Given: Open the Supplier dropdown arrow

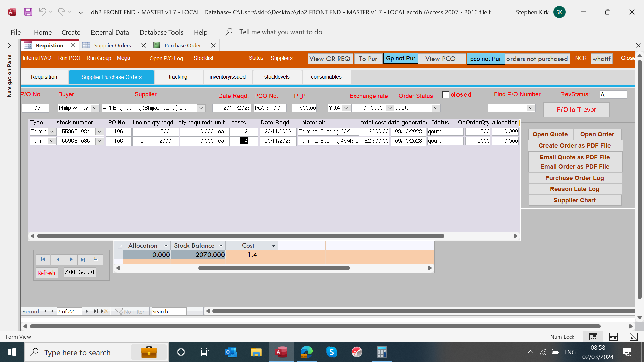Looking at the screenshot, I should 201,108.
